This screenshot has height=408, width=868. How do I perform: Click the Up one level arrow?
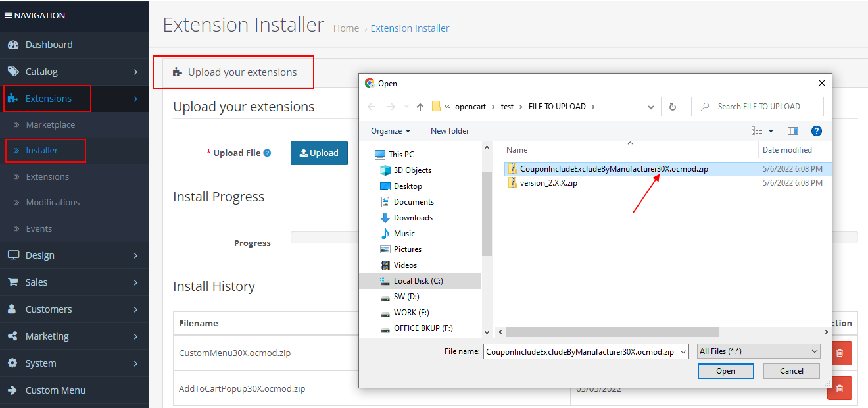point(420,107)
